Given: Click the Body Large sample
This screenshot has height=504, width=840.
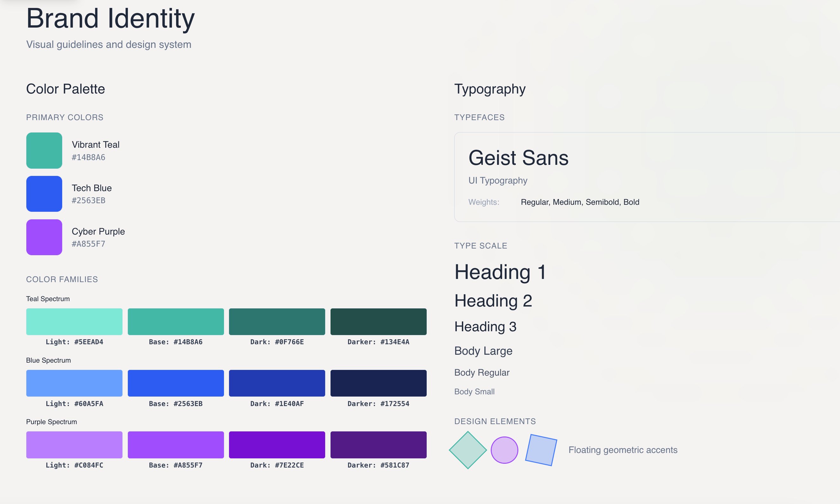Looking at the screenshot, I should pos(483,351).
